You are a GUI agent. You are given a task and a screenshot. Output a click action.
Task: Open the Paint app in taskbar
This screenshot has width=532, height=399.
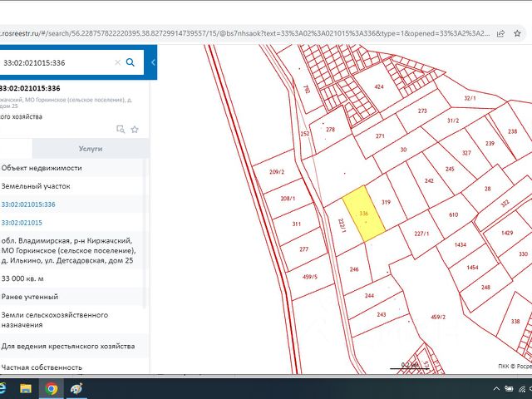click(x=76, y=388)
